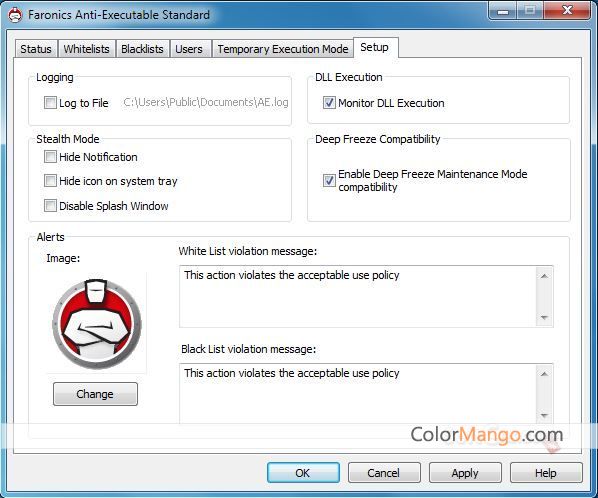Check Hide icon on system tray
Screen dimensions: 598x498
[x=50, y=181]
